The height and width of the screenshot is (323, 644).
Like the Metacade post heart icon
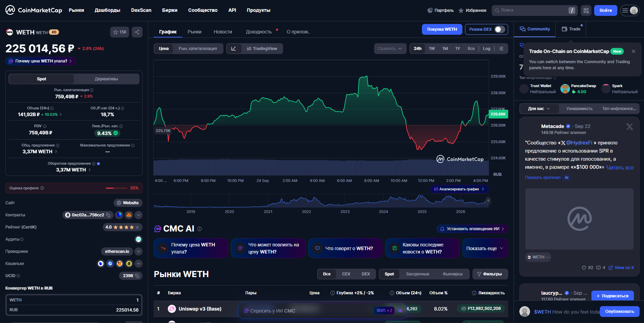(584, 268)
